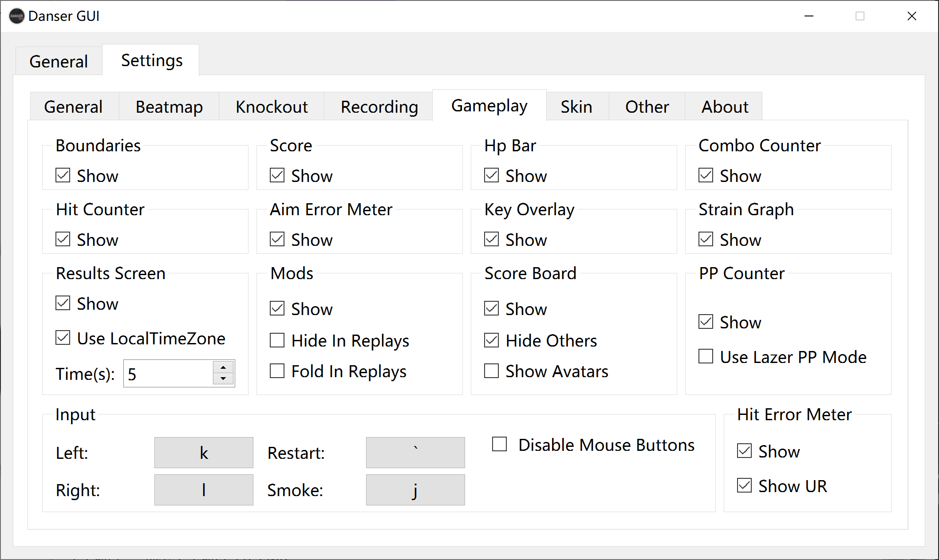Click the Left key binding button
This screenshot has width=939, height=560.
(204, 453)
